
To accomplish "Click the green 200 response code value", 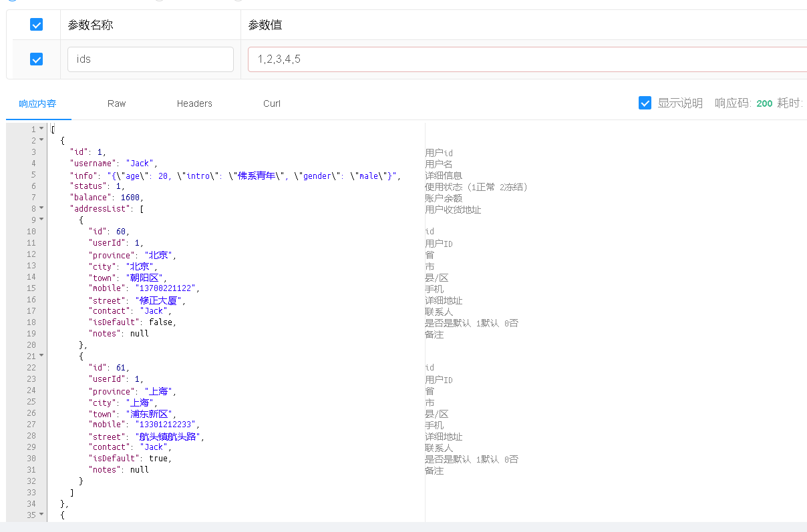I will (x=764, y=103).
